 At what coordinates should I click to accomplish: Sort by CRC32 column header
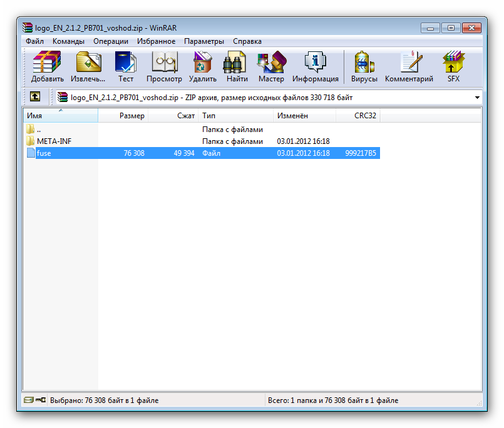[x=358, y=116]
